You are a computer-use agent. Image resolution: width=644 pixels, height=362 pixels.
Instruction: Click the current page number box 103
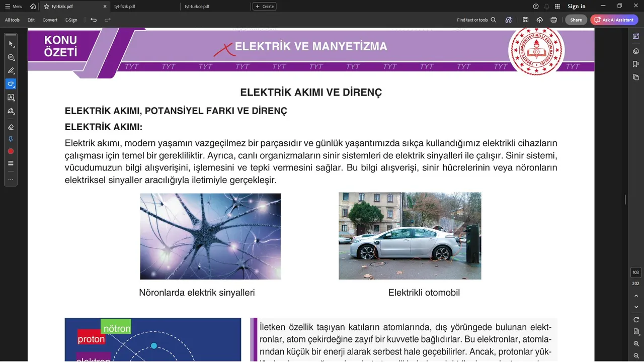(x=636, y=273)
